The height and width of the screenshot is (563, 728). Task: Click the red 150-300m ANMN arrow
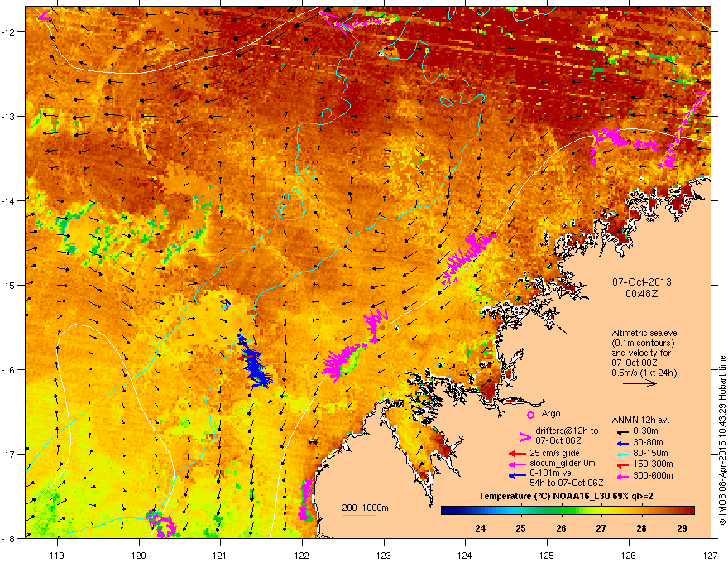click(622, 464)
